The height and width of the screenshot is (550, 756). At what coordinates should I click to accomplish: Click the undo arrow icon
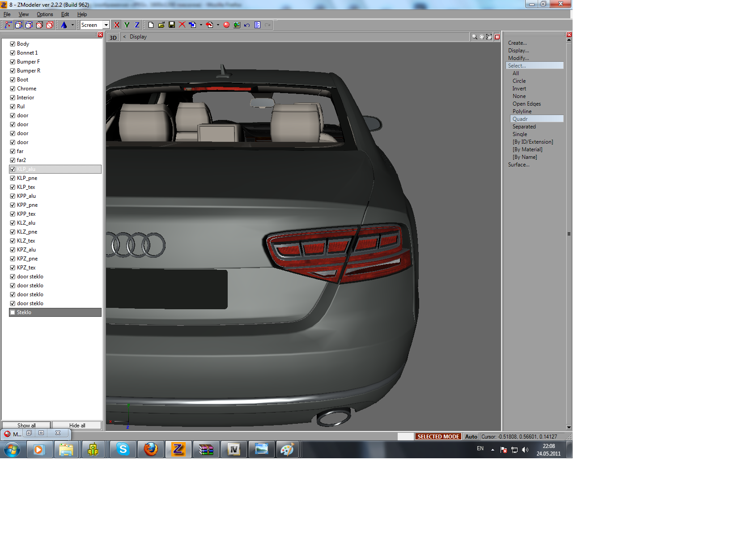click(247, 25)
